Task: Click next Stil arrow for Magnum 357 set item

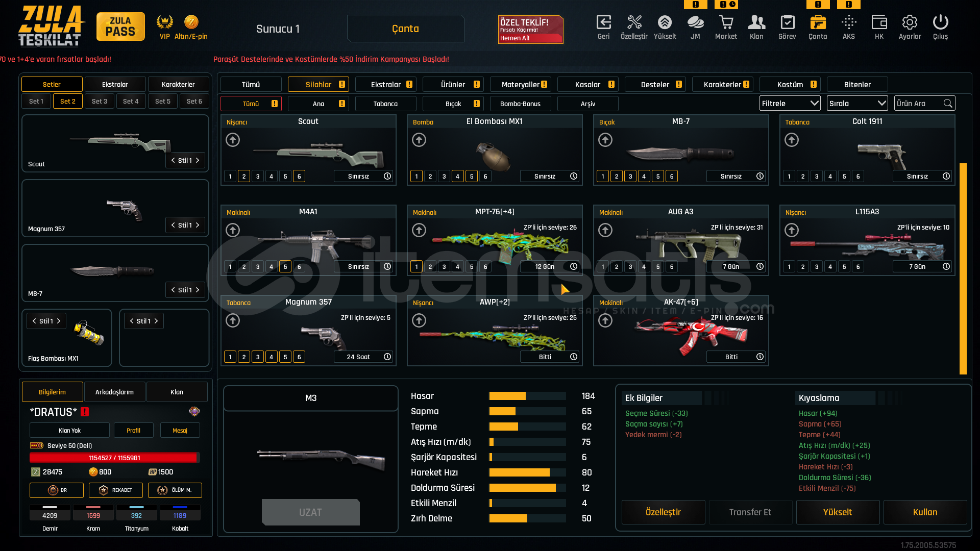Action: 198,225
